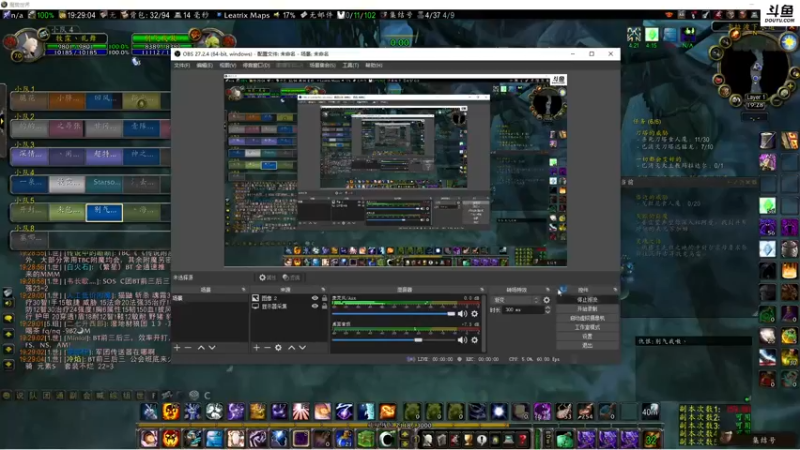Use the green gift box item on action bar

(365, 439)
